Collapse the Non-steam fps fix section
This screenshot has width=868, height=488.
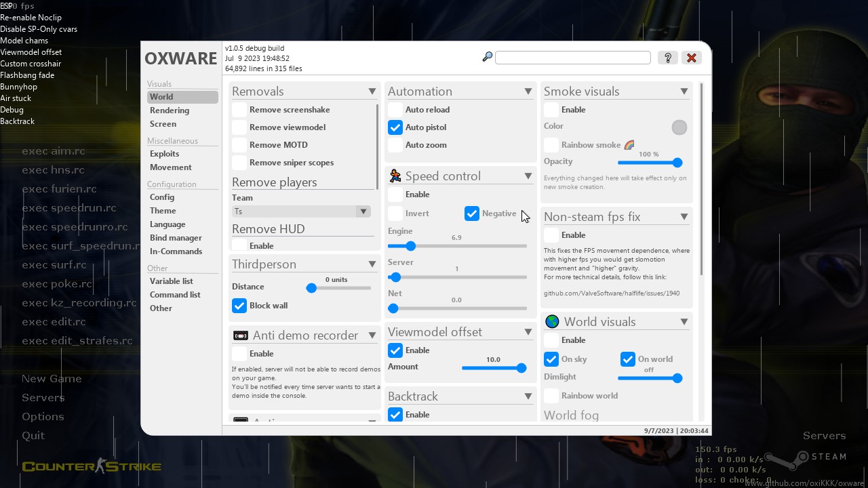pyautogui.click(x=684, y=217)
